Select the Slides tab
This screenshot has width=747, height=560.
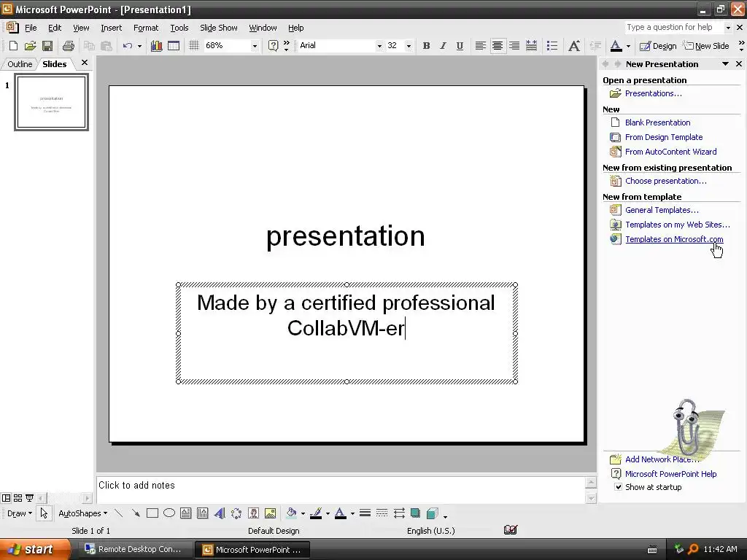(54, 64)
